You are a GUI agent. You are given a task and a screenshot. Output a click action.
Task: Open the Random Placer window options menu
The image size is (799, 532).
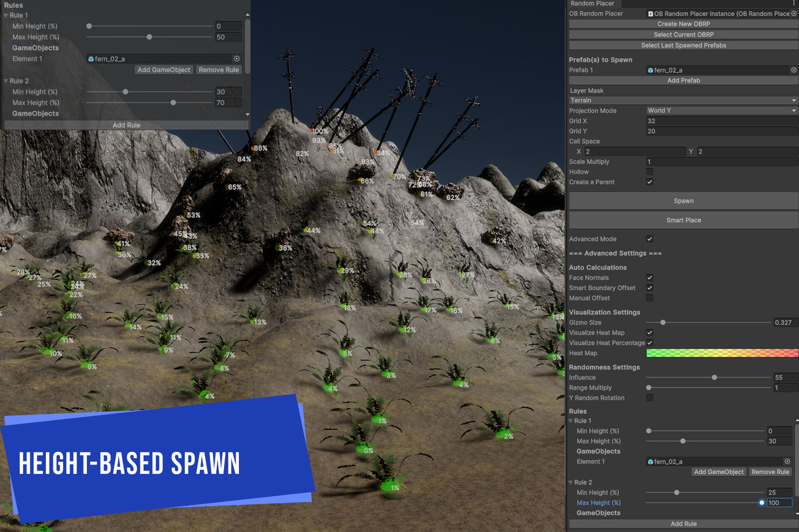pyautogui.click(x=794, y=3)
